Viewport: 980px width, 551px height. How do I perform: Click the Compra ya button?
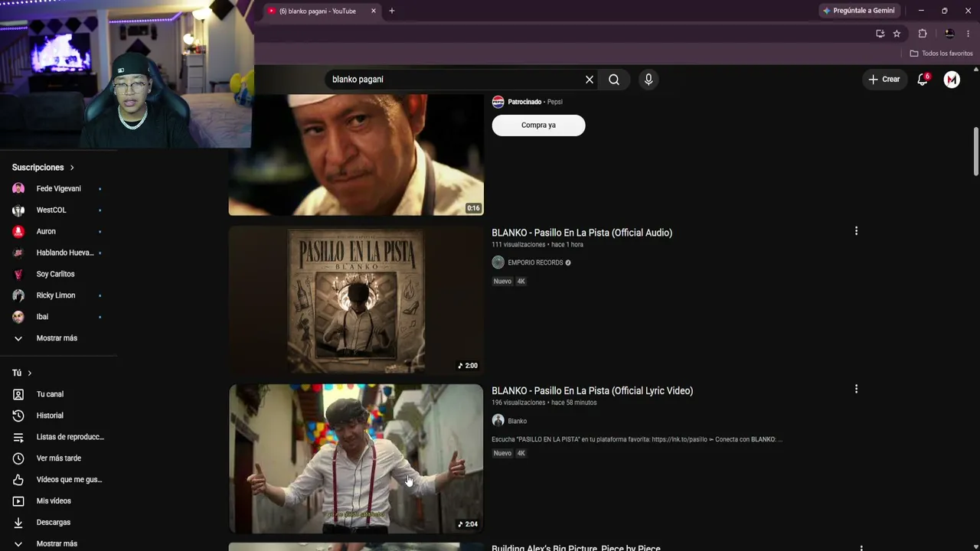click(538, 126)
